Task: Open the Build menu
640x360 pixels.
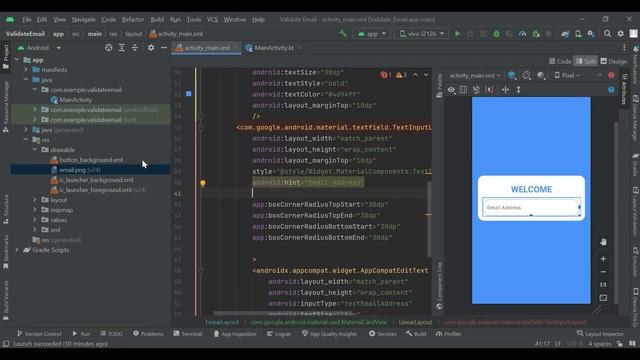Action: click(157, 20)
